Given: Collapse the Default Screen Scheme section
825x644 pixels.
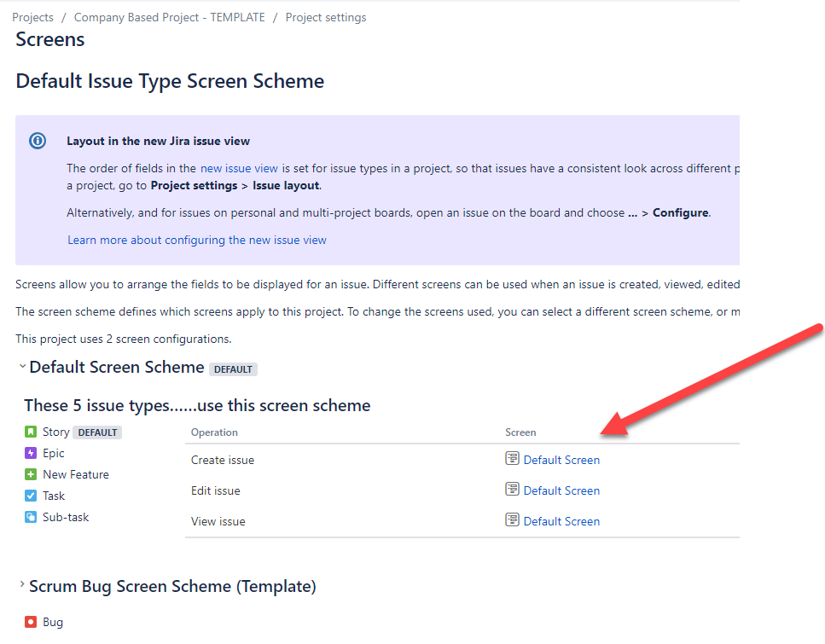Looking at the screenshot, I should pyautogui.click(x=21, y=367).
